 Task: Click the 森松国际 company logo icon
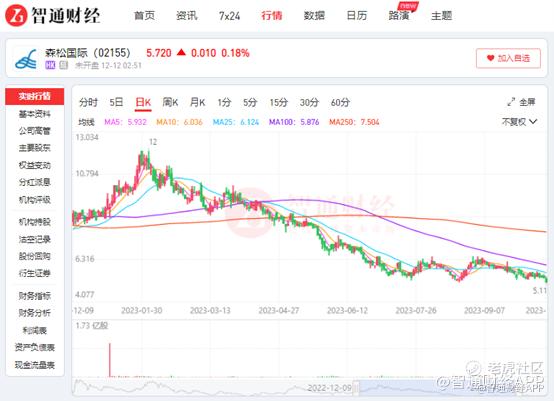pyautogui.click(x=26, y=59)
